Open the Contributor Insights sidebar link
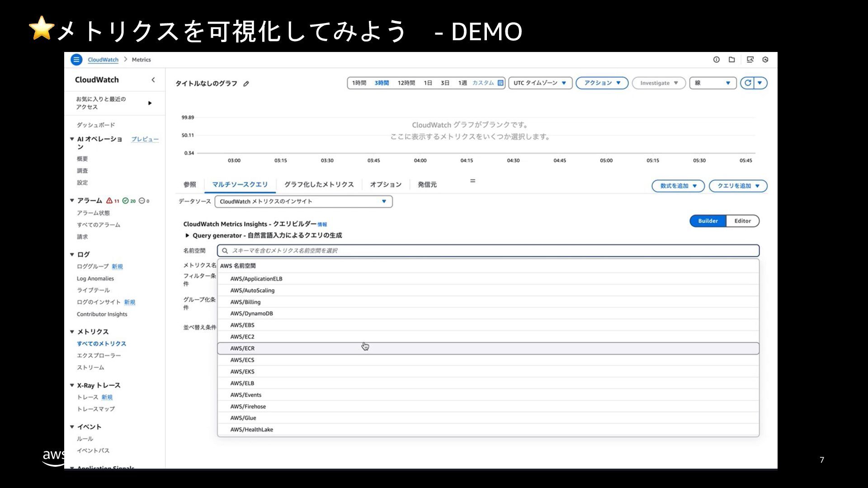The width and height of the screenshot is (868, 488). [x=102, y=314]
